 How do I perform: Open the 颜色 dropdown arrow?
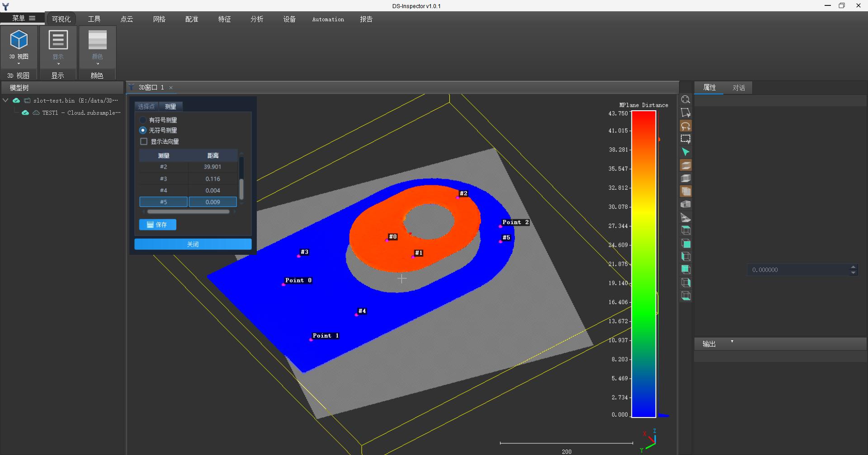(x=98, y=64)
